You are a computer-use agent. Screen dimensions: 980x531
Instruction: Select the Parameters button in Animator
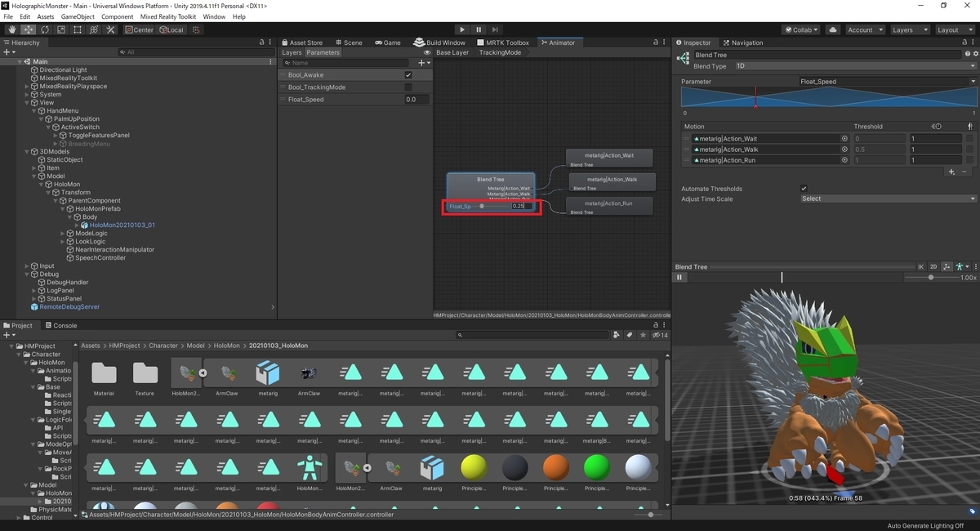point(323,52)
